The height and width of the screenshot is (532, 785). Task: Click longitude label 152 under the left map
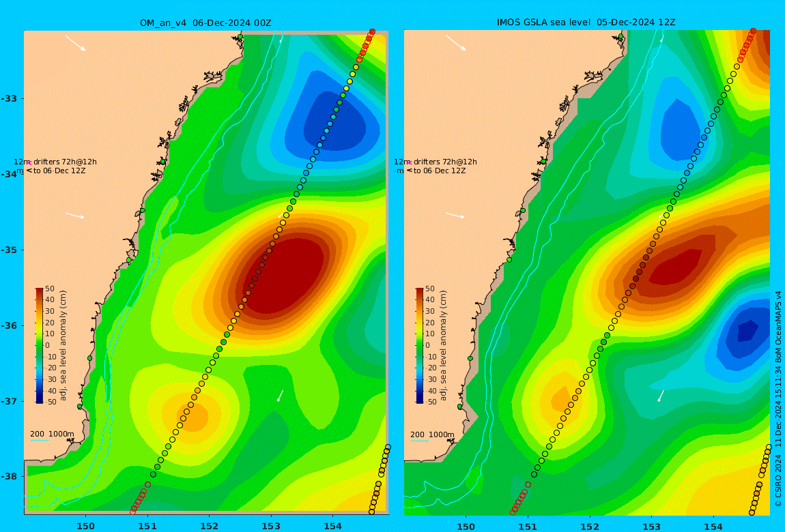coord(209,526)
